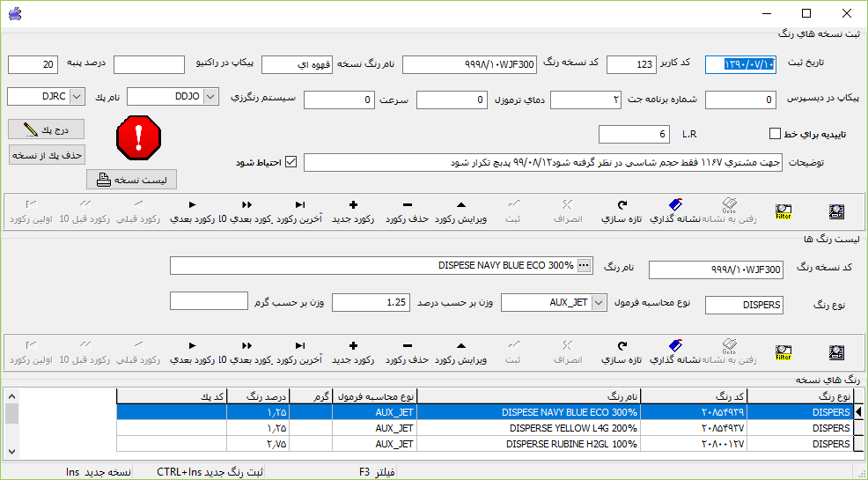
Task: Jump to last record (آخرين رکورد) in upper toolbar
Action: coord(300,211)
